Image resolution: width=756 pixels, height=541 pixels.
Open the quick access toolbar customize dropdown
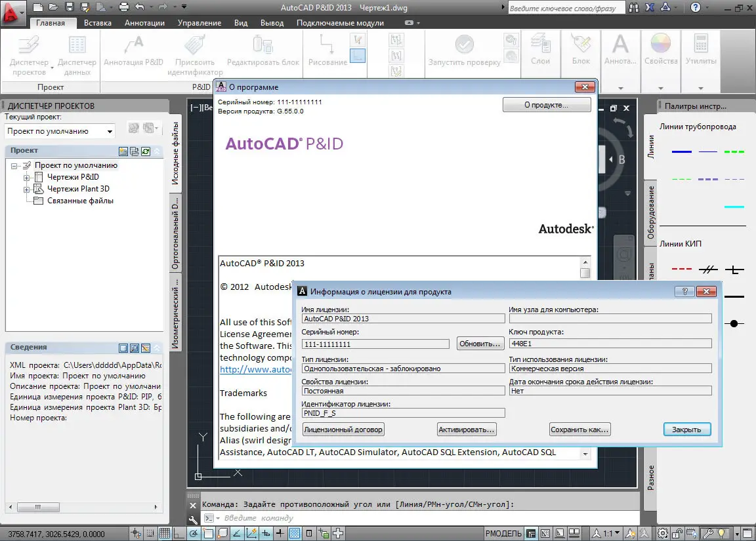(x=184, y=7)
